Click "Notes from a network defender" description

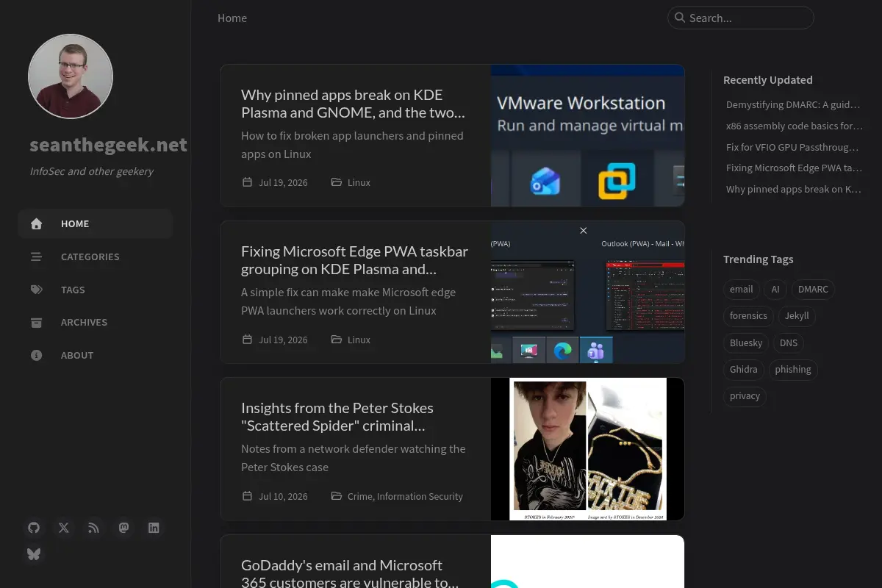click(x=354, y=458)
